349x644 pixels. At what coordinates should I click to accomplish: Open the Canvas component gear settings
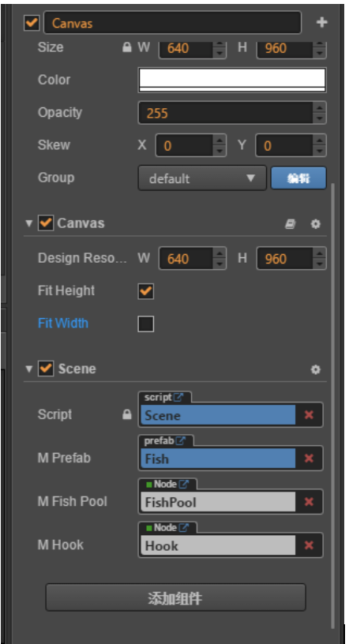point(315,224)
